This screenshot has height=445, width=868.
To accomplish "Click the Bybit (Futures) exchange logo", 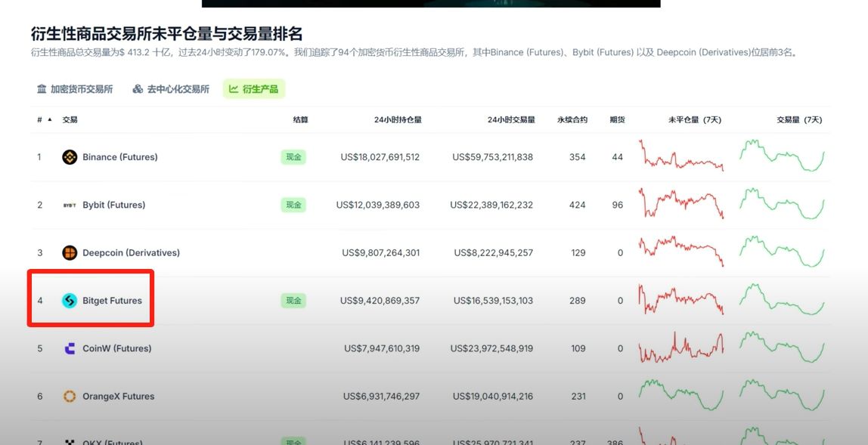I will pyautogui.click(x=69, y=205).
